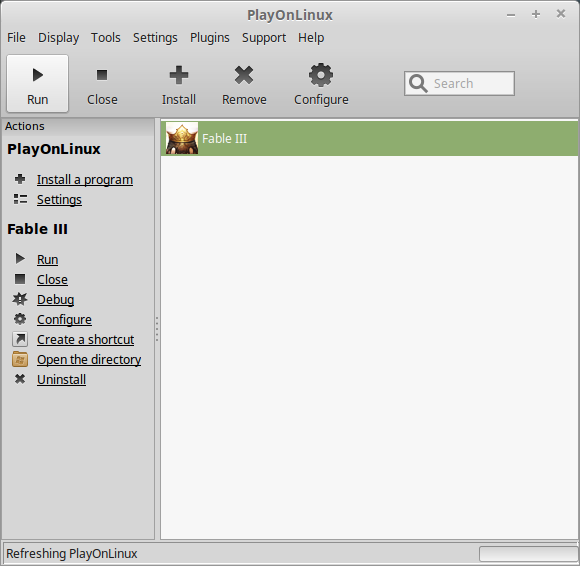The height and width of the screenshot is (566, 580).
Task: Click the plus icon beside Install a program
Action: tap(20, 179)
